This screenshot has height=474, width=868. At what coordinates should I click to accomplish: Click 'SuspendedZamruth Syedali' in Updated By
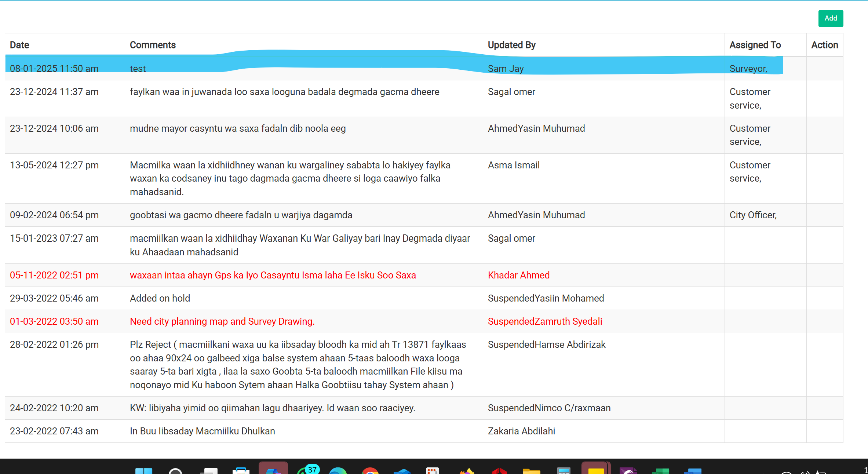tap(545, 321)
